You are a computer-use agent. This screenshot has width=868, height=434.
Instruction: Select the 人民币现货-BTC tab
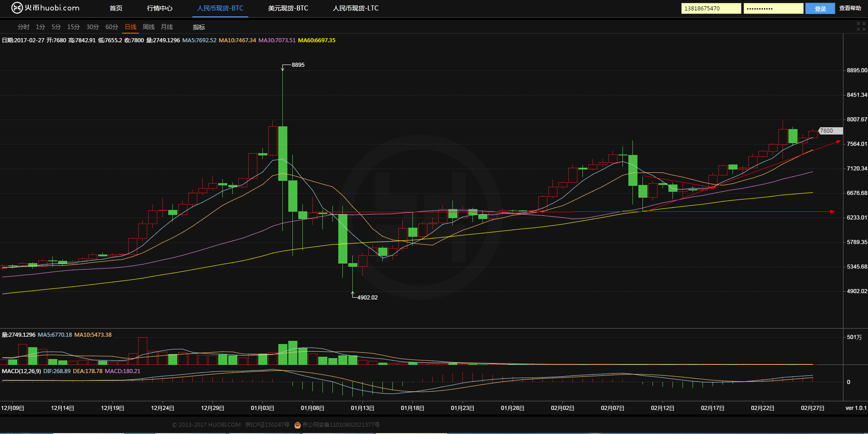click(220, 8)
